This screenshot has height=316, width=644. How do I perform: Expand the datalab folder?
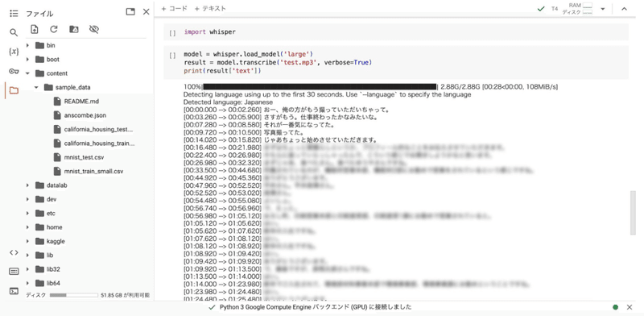click(28, 185)
